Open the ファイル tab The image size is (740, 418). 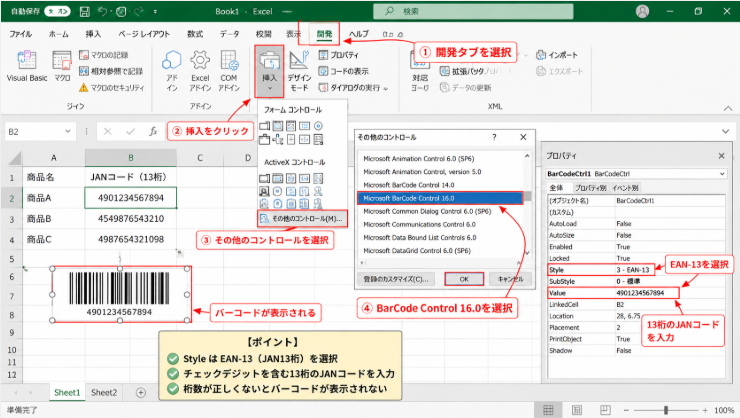click(x=20, y=34)
